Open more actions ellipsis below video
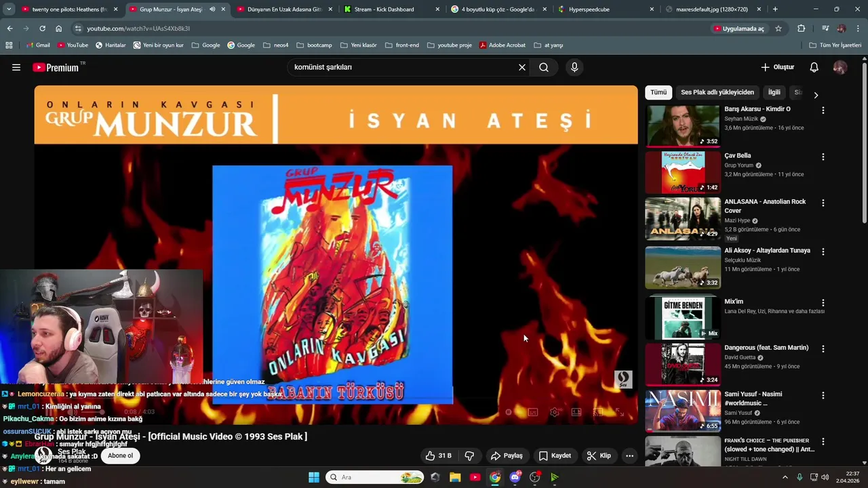This screenshot has height=488, width=868. pyautogui.click(x=629, y=455)
